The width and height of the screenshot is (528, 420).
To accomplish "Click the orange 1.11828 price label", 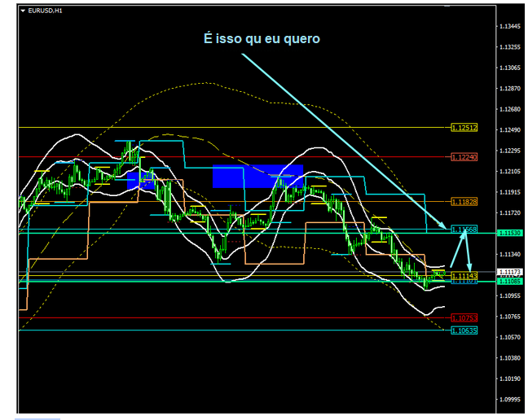I will pos(464,201).
